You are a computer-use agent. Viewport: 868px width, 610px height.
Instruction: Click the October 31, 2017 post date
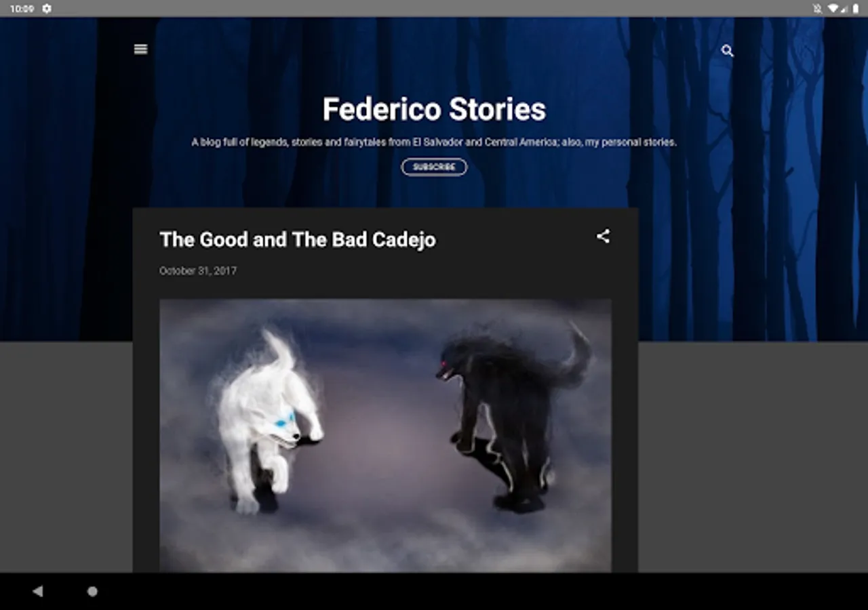pos(198,270)
